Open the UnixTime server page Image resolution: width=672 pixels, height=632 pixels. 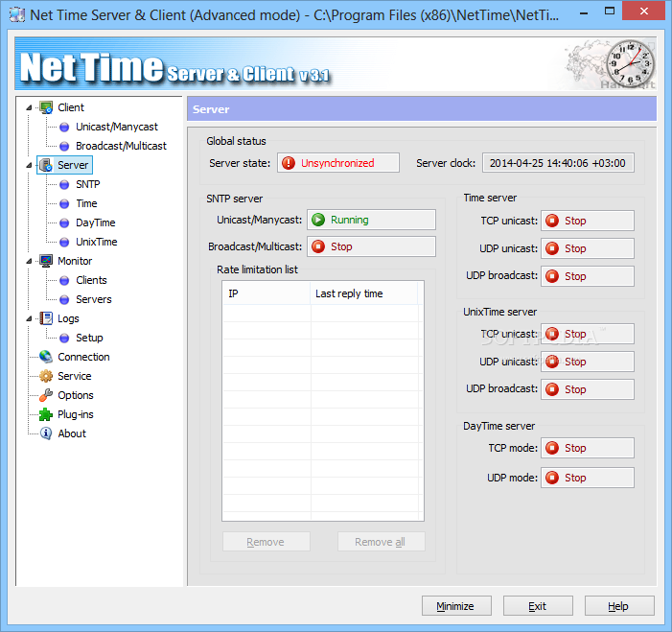pos(97,243)
